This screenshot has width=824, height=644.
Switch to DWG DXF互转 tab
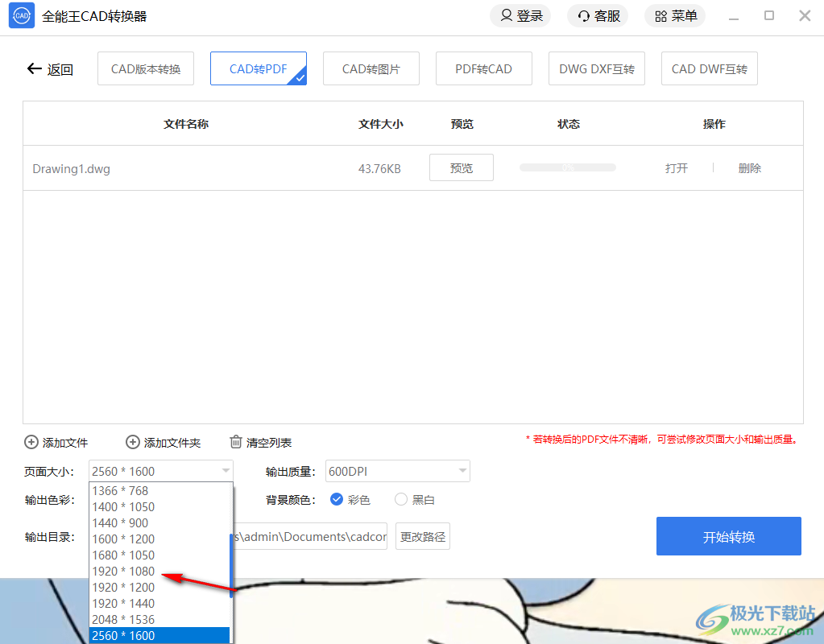click(597, 68)
